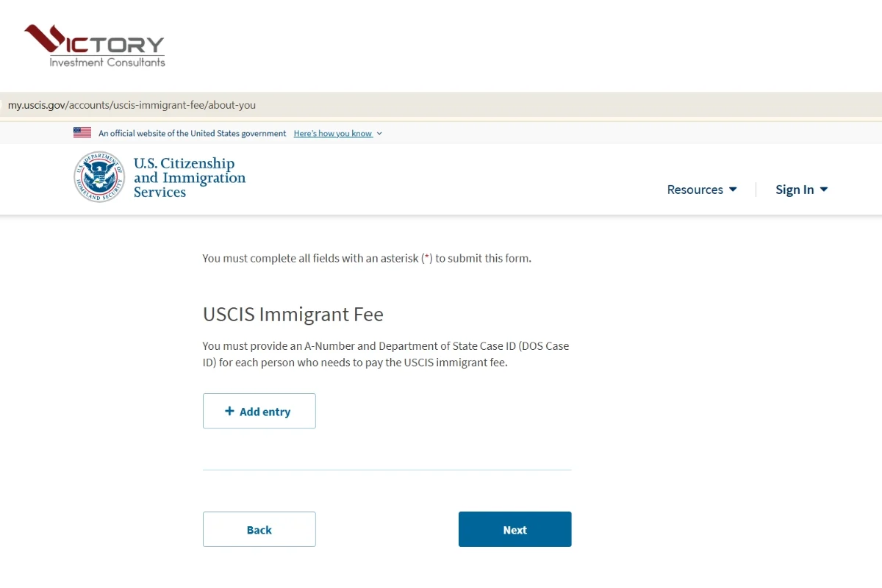This screenshot has height=588, width=882.
Task: Go back with the Back button
Action: point(259,530)
